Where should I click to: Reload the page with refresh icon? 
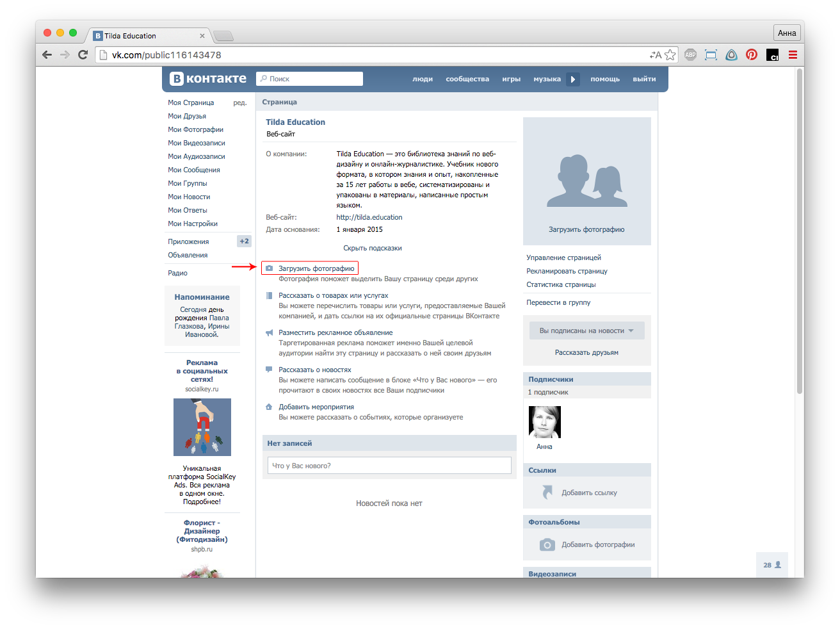[x=83, y=55]
